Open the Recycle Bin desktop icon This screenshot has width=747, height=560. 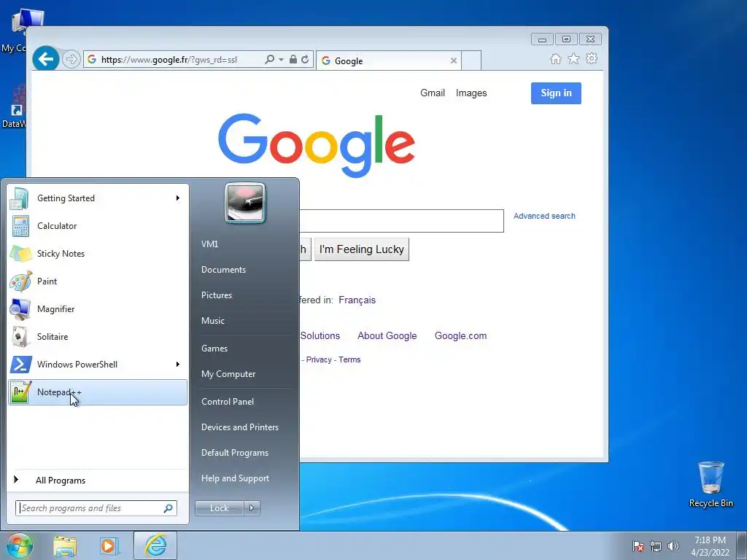(711, 484)
